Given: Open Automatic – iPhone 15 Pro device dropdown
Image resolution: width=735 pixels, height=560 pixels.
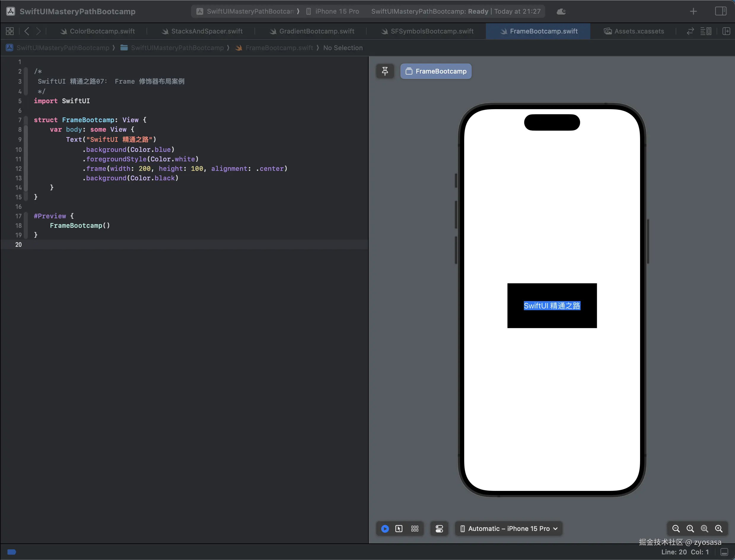Looking at the screenshot, I should [x=509, y=529].
